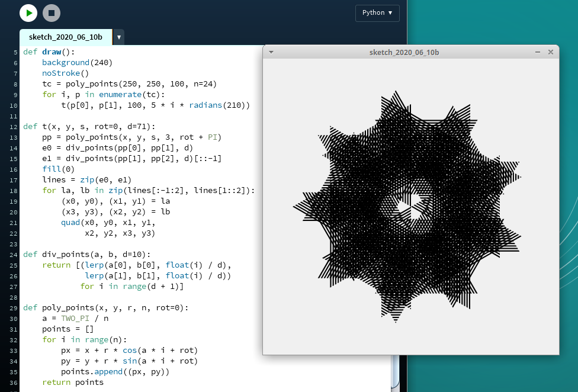Run the sketch with the play button
The image size is (578, 392).
(28, 12)
